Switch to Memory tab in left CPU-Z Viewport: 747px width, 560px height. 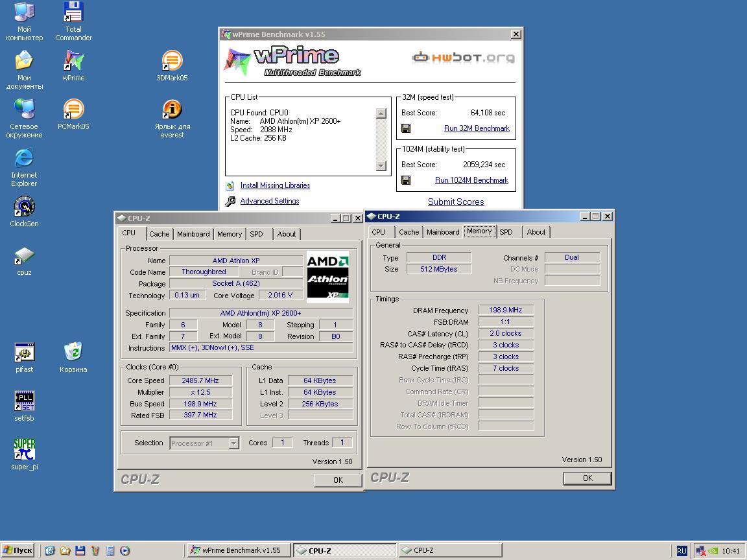230,234
